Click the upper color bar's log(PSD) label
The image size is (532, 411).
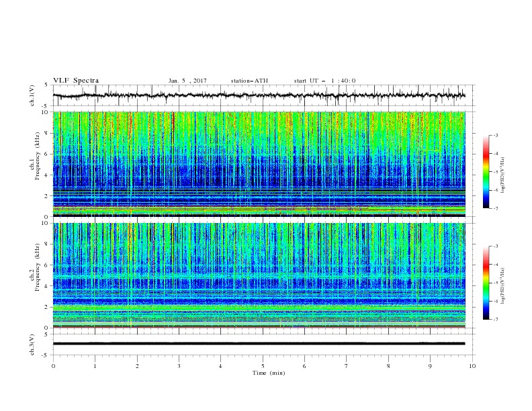(x=502, y=175)
